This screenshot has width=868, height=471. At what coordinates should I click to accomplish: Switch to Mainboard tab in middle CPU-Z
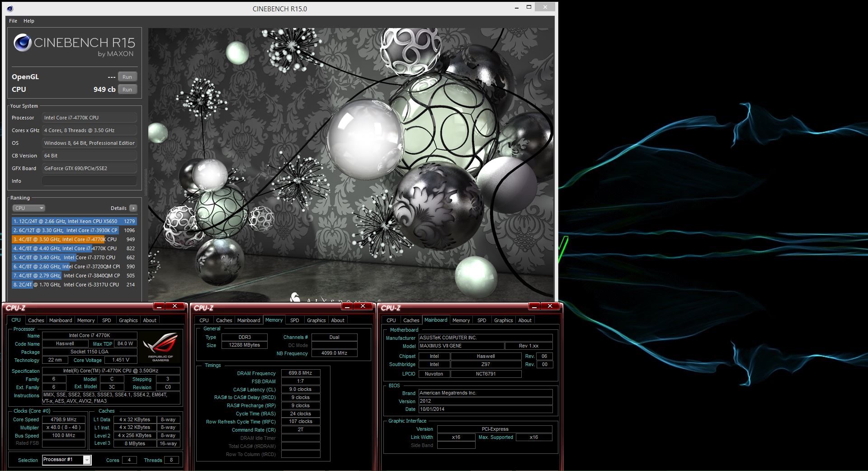[x=249, y=320]
